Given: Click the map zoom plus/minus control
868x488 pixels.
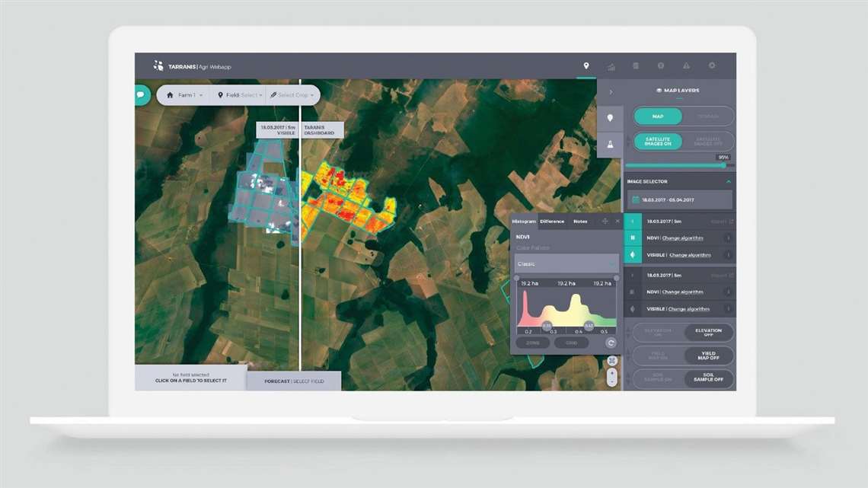Looking at the screenshot, I should 611,377.
